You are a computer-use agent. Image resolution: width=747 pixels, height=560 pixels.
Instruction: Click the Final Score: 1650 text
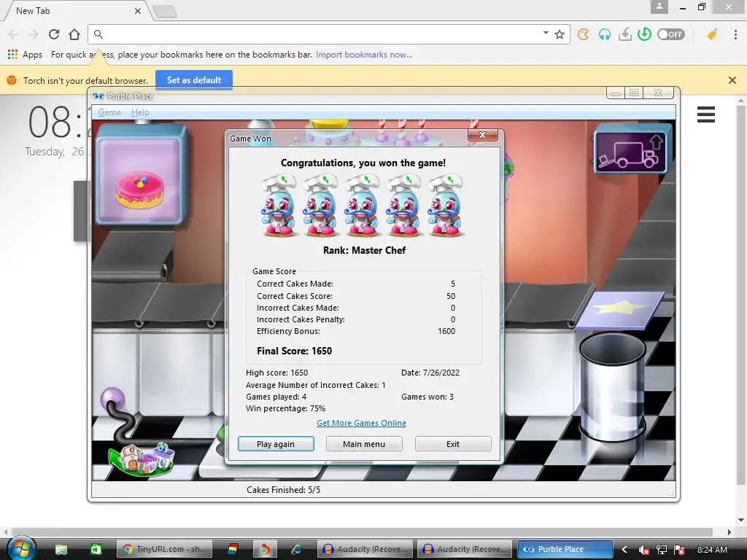pyautogui.click(x=295, y=351)
